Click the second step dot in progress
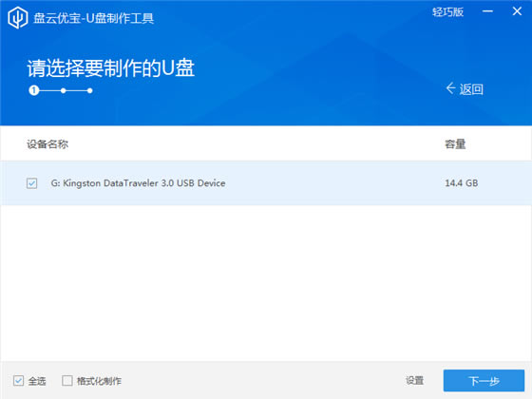532x399 pixels. 63,90
